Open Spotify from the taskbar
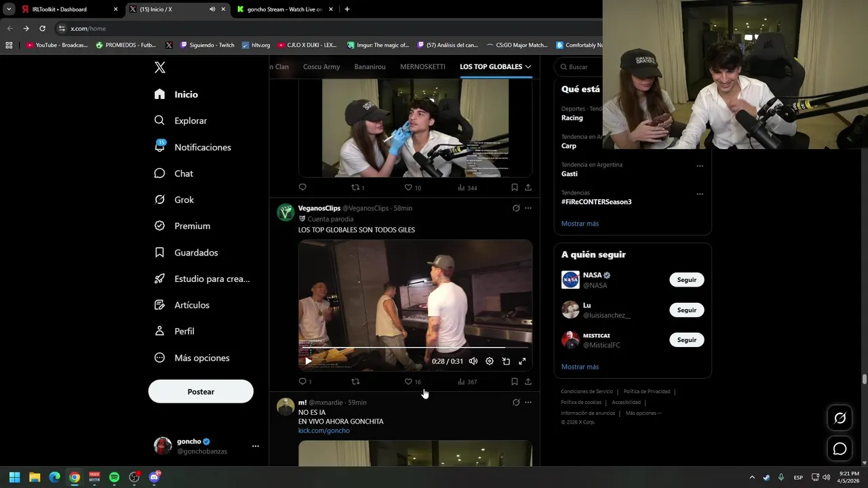 point(114,477)
